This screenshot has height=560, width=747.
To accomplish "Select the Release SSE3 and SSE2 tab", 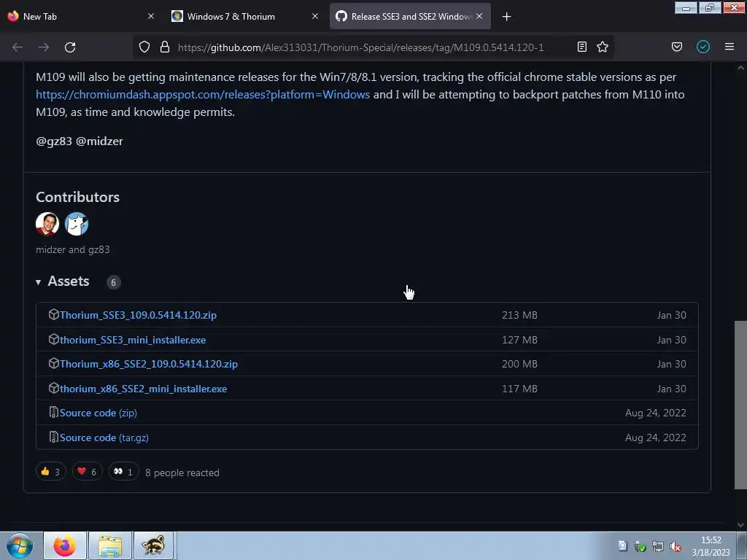I will (410, 16).
